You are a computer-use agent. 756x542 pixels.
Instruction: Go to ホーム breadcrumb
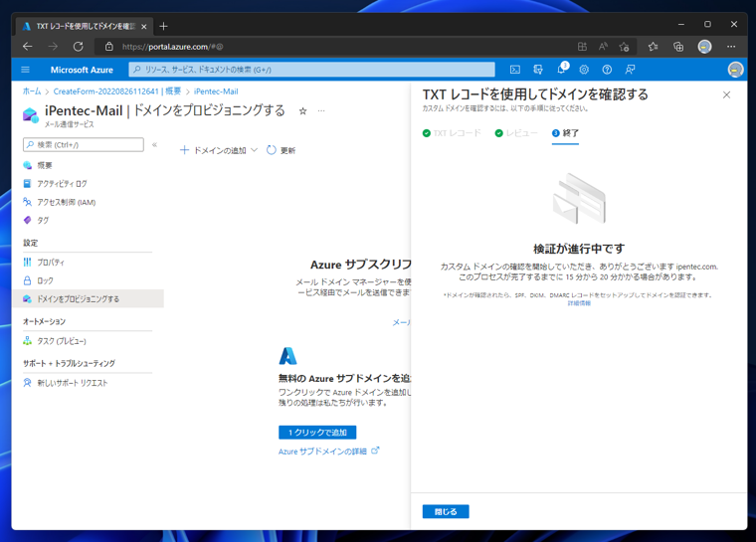pyautogui.click(x=32, y=91)
